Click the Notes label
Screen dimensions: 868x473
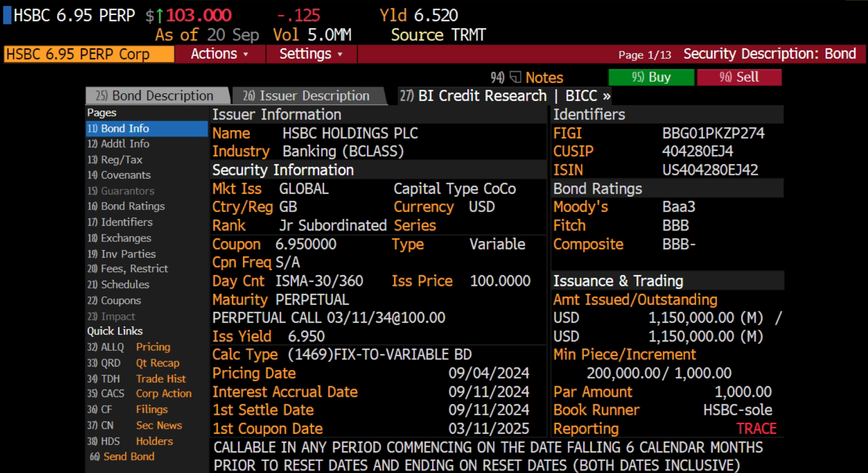[x=544, y=78]
